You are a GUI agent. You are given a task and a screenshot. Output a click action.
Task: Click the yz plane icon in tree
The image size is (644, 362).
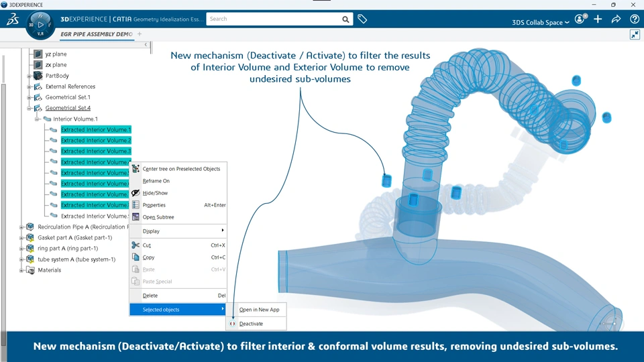pos(38,54)
